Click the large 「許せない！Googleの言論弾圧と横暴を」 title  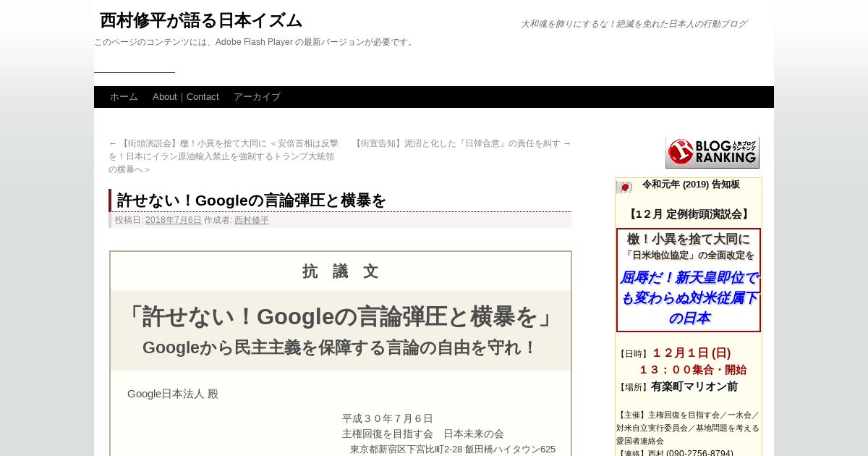341,316
